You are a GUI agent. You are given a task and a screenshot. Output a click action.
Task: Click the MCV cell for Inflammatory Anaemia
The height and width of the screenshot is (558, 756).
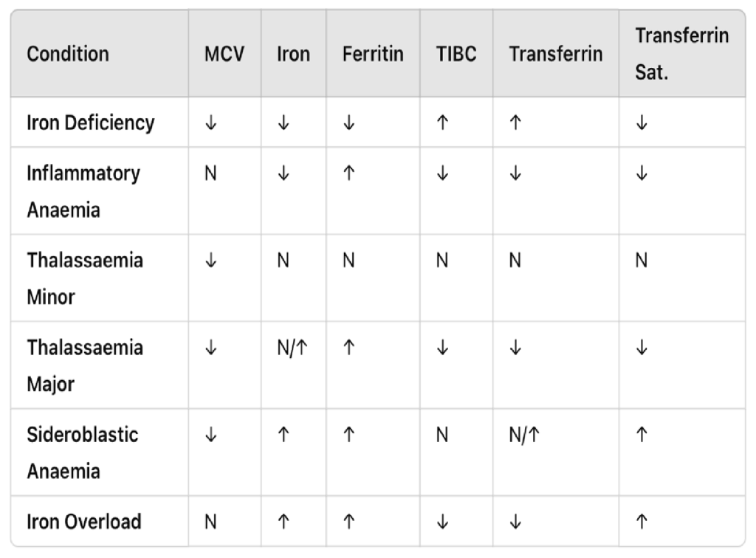211,175
